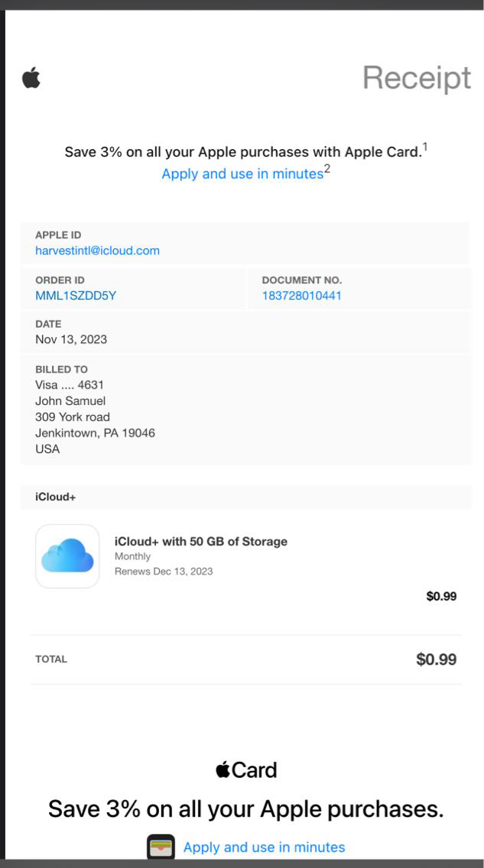Click the iCloud+ section header
The width and height of the screenshot is (484, 868).
56,497
